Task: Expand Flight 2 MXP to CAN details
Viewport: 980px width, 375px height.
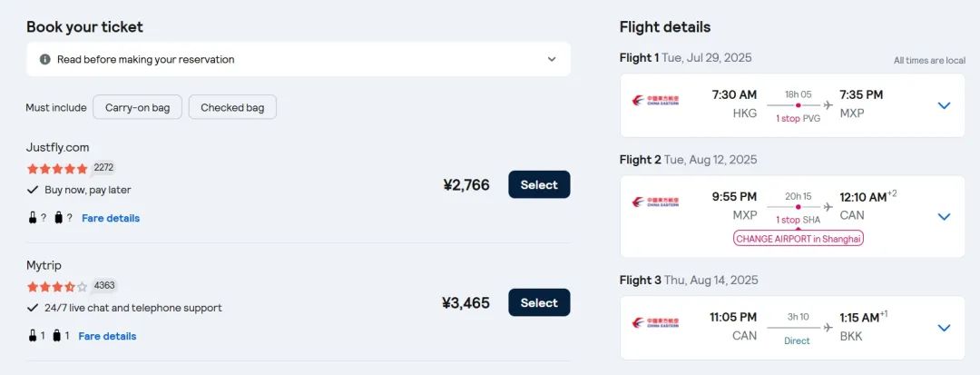Action: (944, 217)
